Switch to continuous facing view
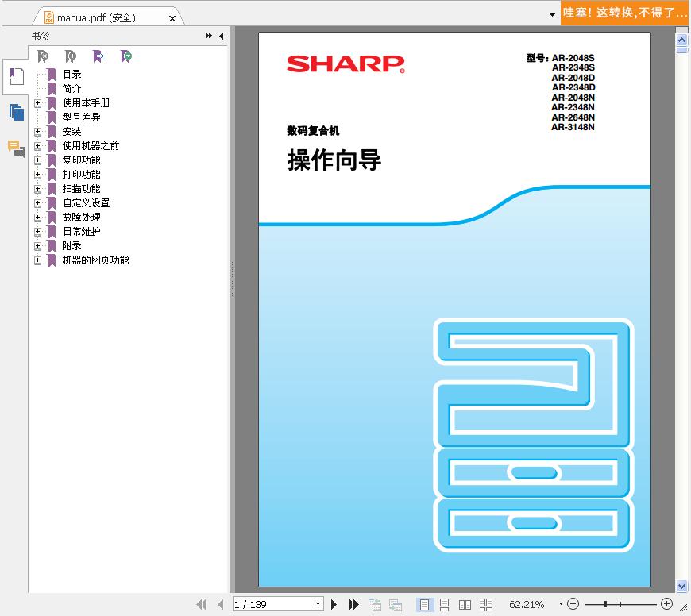 click(485, 605)
